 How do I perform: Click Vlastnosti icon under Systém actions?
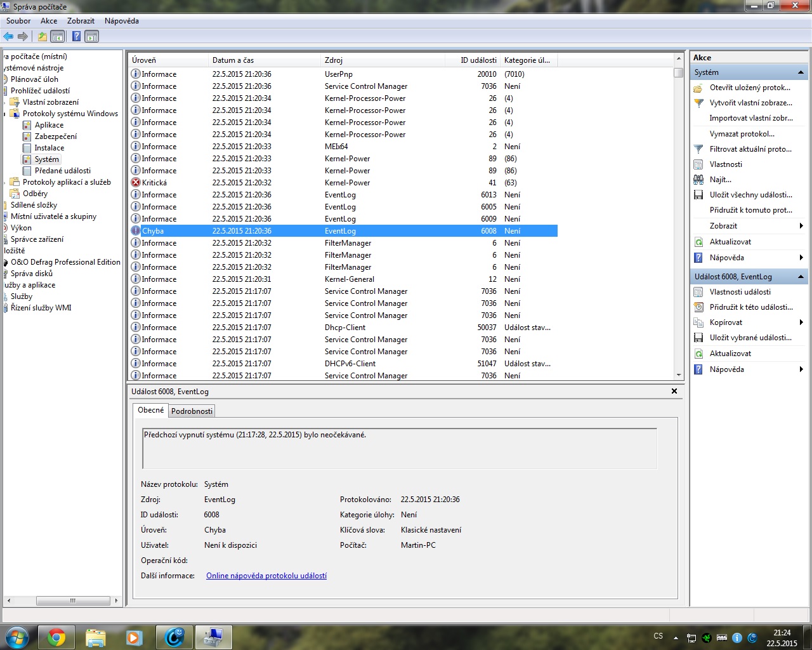click(698, 164)
